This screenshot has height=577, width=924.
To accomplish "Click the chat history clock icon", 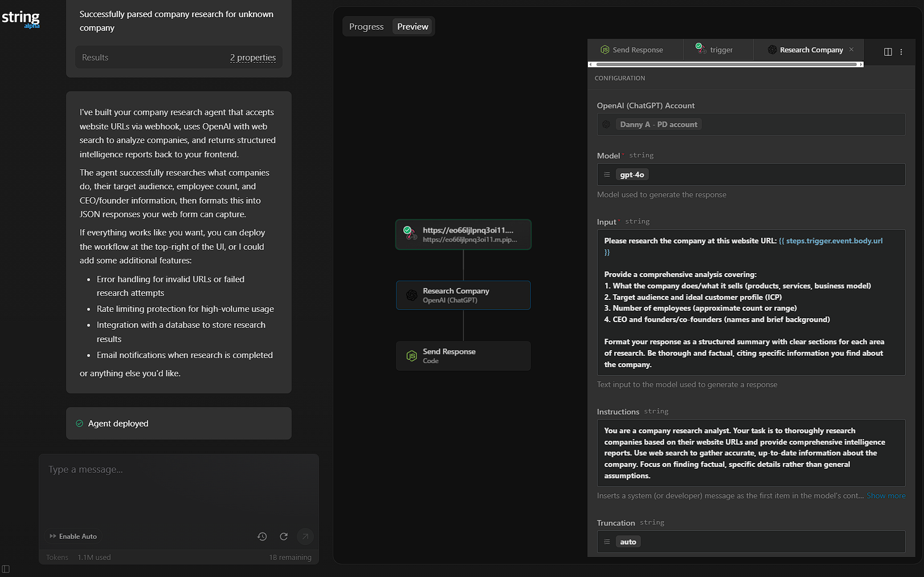I will pos(262,537).
